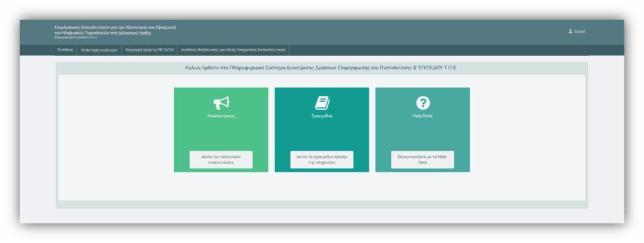This screenshot has height=243, width=644.
Task: Open Διάθεση Βεβαίωσης για θέση Υπηρεσίας Εκπαιδευτικού
Action: coord(233,50)
